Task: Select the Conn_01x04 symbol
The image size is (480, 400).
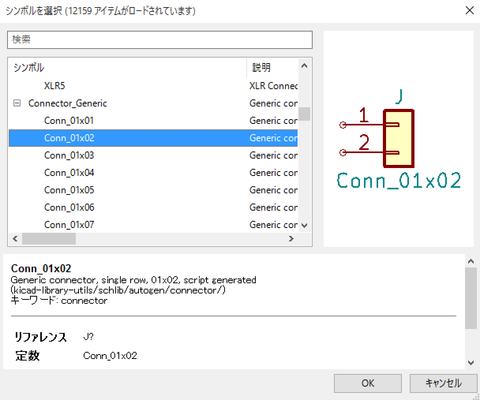Action: (153, 173)
